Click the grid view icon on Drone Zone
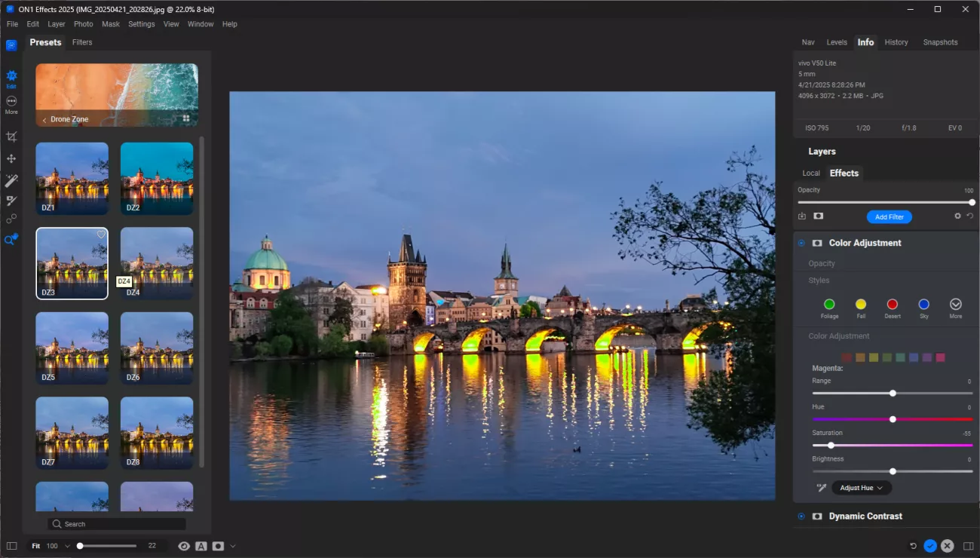This screenshot has height=558, width=980. pyautogui.click(x=185, y=118)
